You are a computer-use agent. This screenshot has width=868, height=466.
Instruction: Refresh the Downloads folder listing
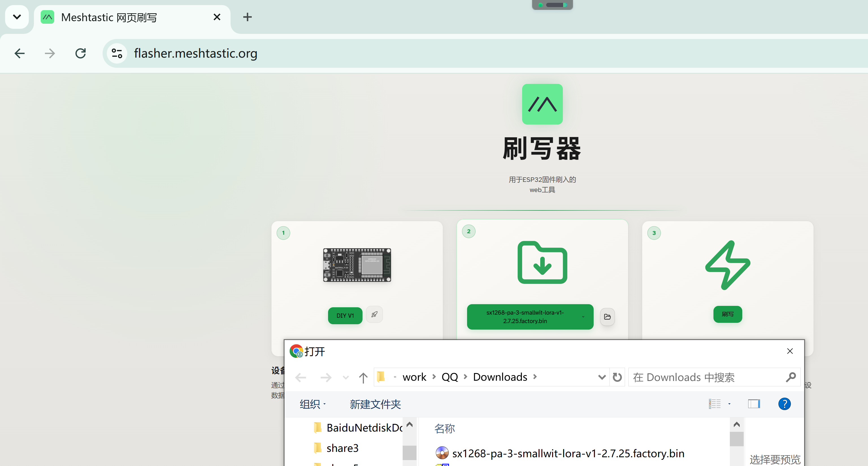(617, 377)
